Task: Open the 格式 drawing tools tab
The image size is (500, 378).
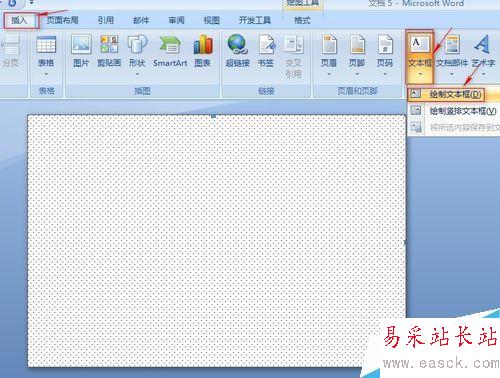Action: pos(302,21)
